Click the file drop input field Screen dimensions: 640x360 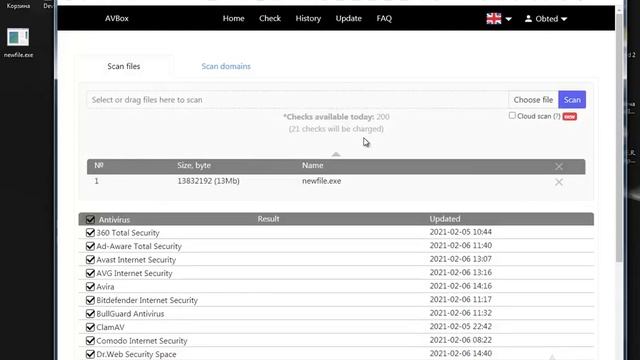(x=298, y=100)
